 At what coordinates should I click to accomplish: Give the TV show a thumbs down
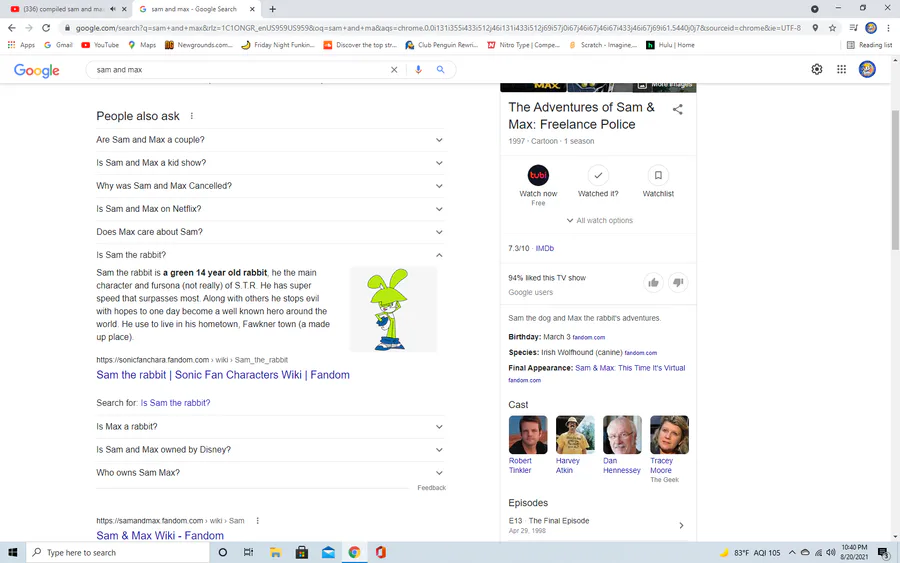[x=678, y=282]
